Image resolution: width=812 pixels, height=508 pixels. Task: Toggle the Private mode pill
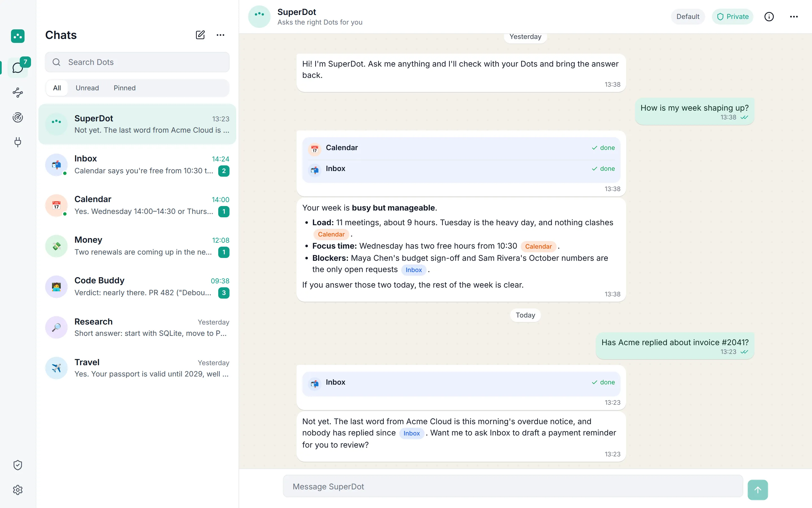[x=732, y=17]
